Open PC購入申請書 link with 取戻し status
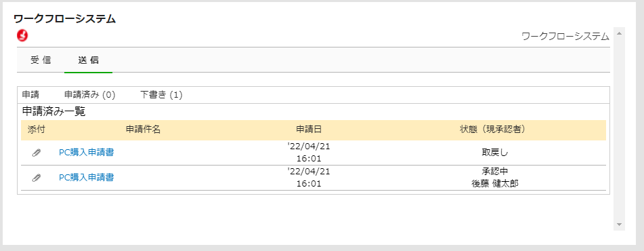Screen dimensions: 644x251 (86, 153)
